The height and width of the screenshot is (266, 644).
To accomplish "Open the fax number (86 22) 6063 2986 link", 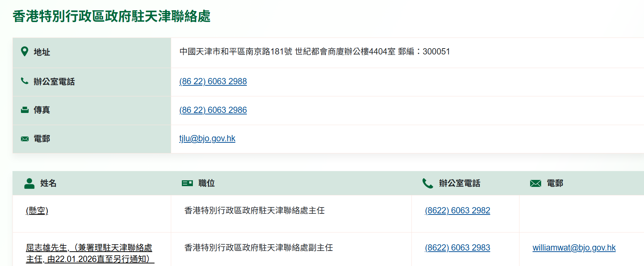I will point(213,110).
